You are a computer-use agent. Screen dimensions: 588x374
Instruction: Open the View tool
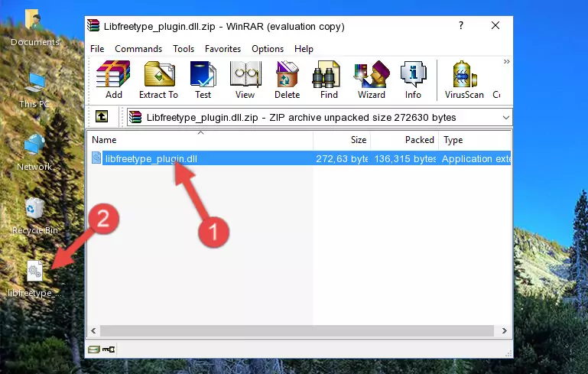[245, 80]
